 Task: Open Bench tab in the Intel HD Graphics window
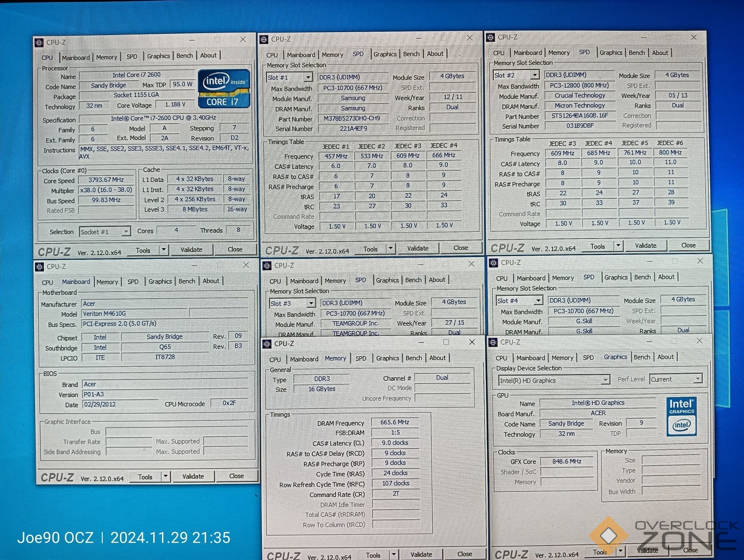pyautogui.click(x=642, y=357)
